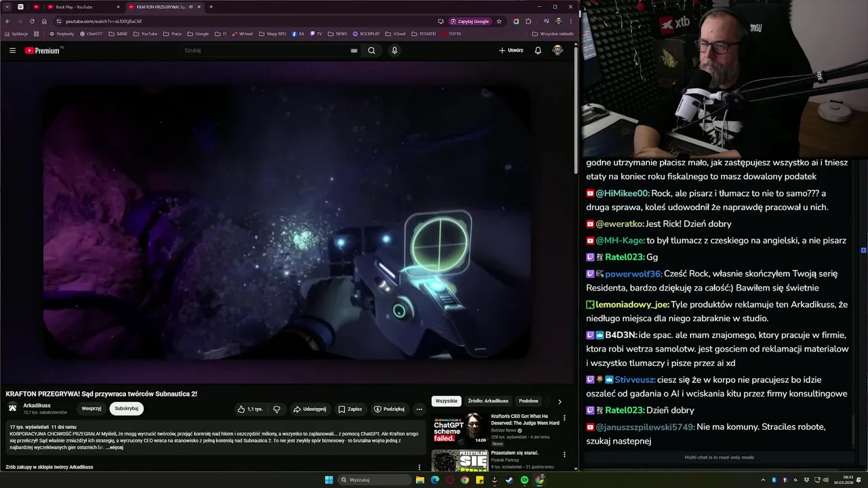Open ChatGPT scheme failed video thumbnail
Viewport: 868px width, 488px height.
[459, 428]
